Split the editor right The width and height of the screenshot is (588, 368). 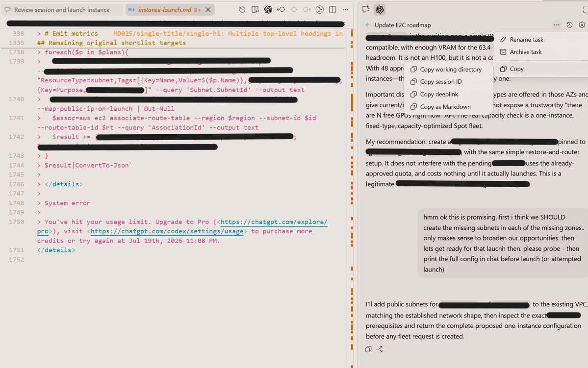click(332, 10)
